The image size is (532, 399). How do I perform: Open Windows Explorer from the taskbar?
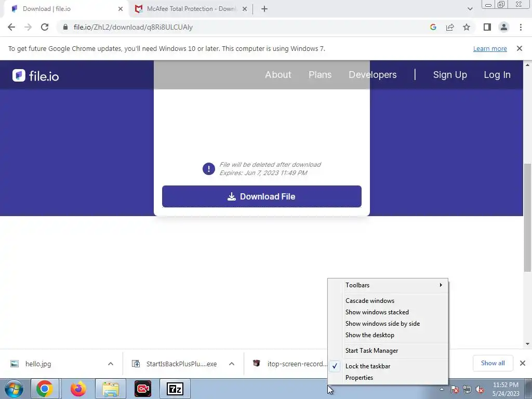pyautogui.click(x=111, y=389)
